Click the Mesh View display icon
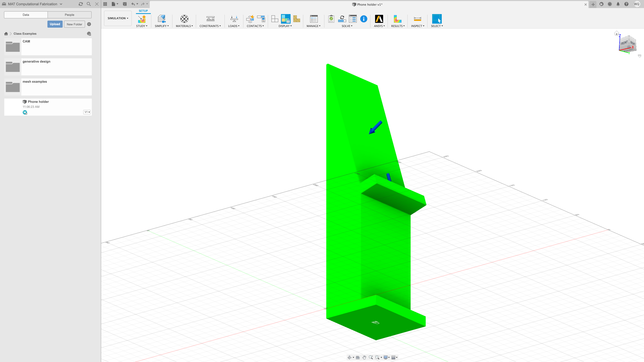Screen dimensions: 644x362 click(296, 19)
